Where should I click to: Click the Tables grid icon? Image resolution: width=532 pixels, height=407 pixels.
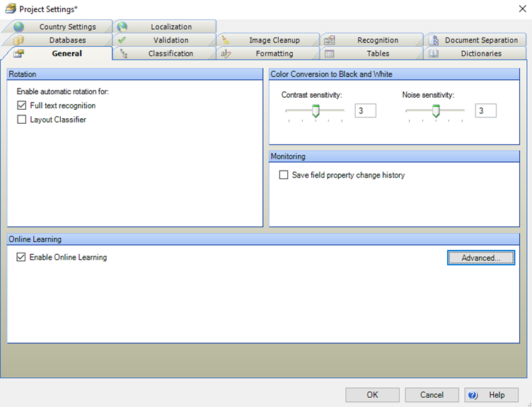click(329, 54)
